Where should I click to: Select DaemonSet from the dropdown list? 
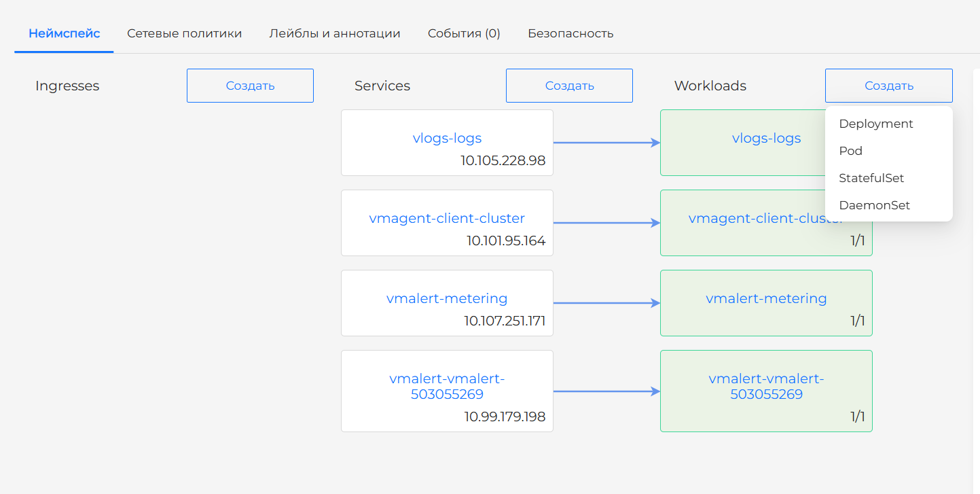874,205
